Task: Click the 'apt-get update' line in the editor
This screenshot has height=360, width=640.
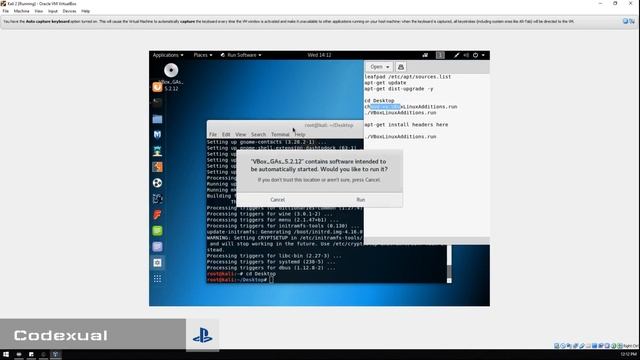Action: tap(385, 82)
